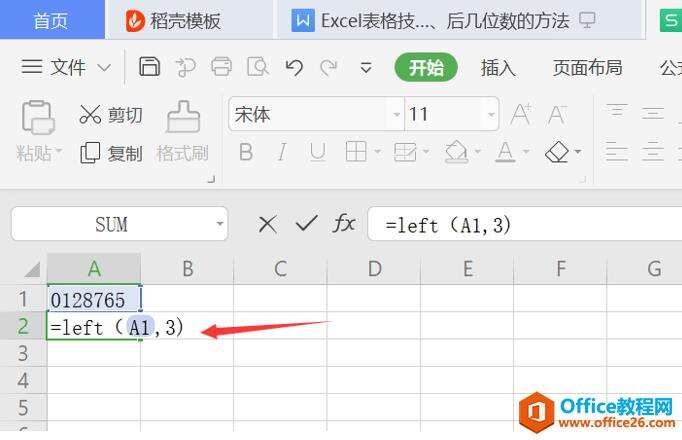682x440 pixels.
Task: Click the 剪切 cut button
Action: point(110,115)
